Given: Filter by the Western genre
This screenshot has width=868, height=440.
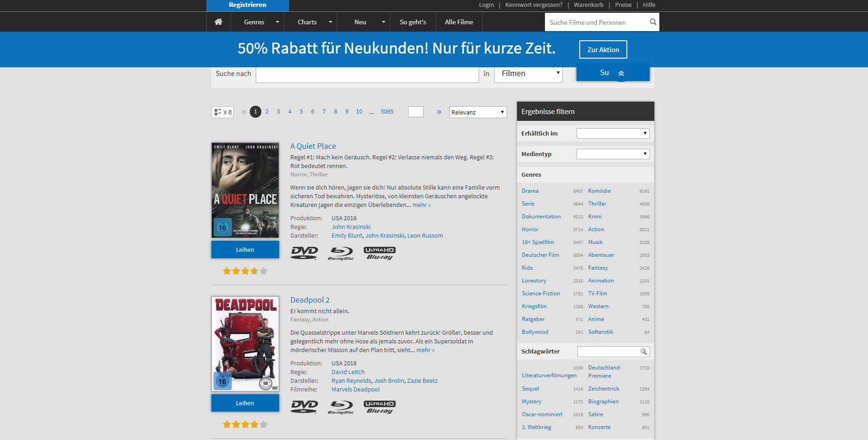Looking at the screenshot, I should [598, 306].
